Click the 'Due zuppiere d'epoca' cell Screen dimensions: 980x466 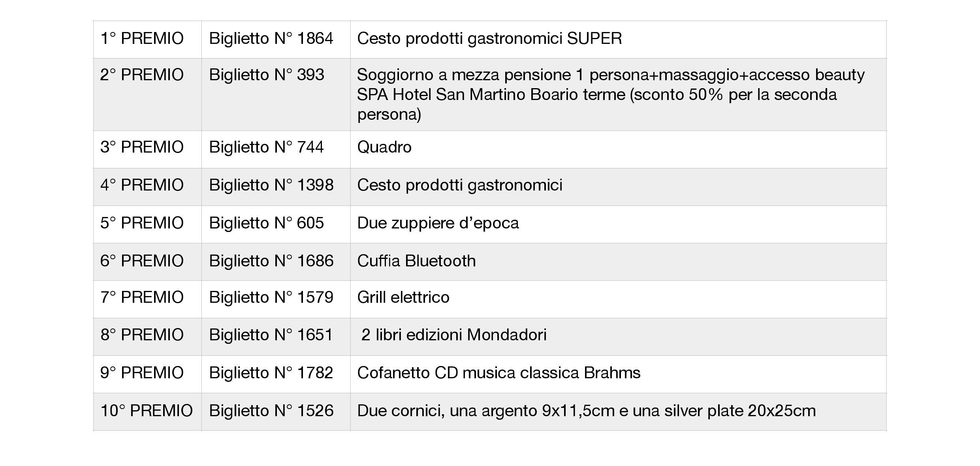pyautogui.click(x=438, y=223)
